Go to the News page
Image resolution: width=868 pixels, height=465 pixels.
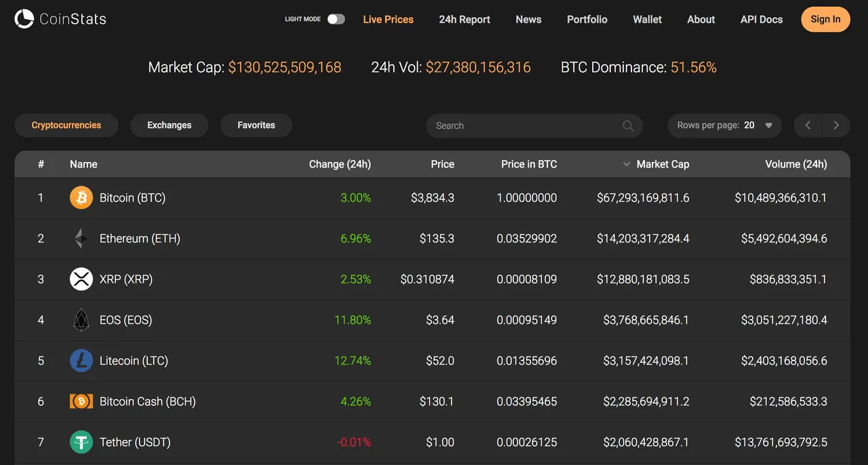coord(528,20)
